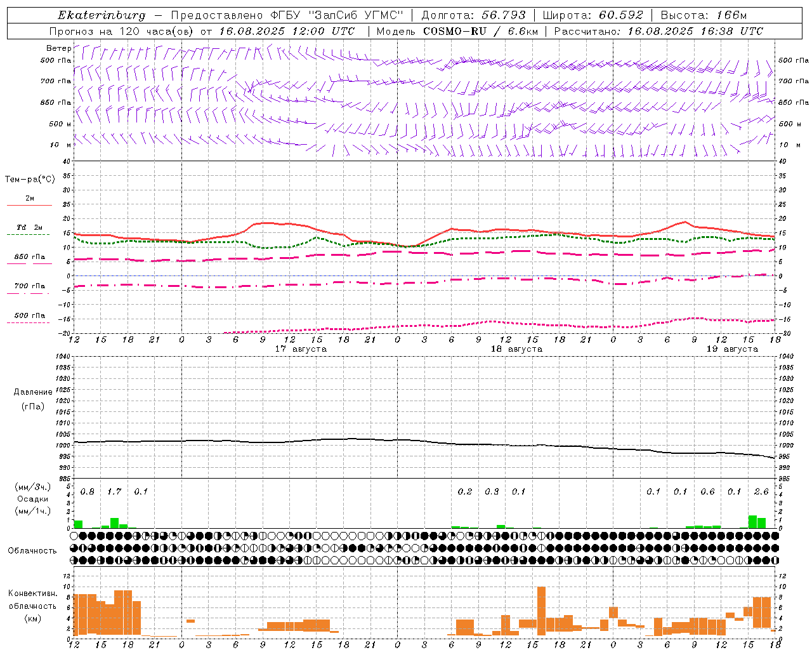Select the 'Широта: 60.592' header value
812x650 pixels.
click(593, 15)
